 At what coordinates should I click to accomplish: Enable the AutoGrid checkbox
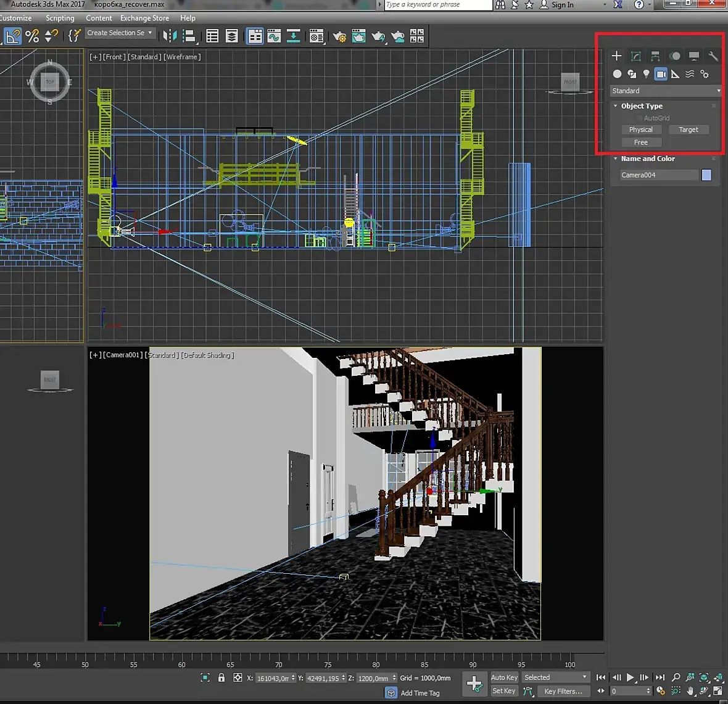639,118
